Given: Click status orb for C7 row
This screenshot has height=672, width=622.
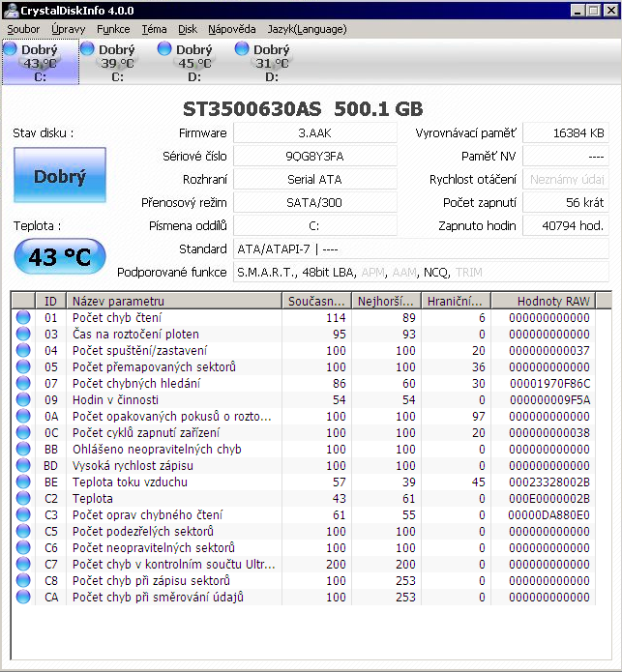Looking at the screenshot, I should 23,564.
